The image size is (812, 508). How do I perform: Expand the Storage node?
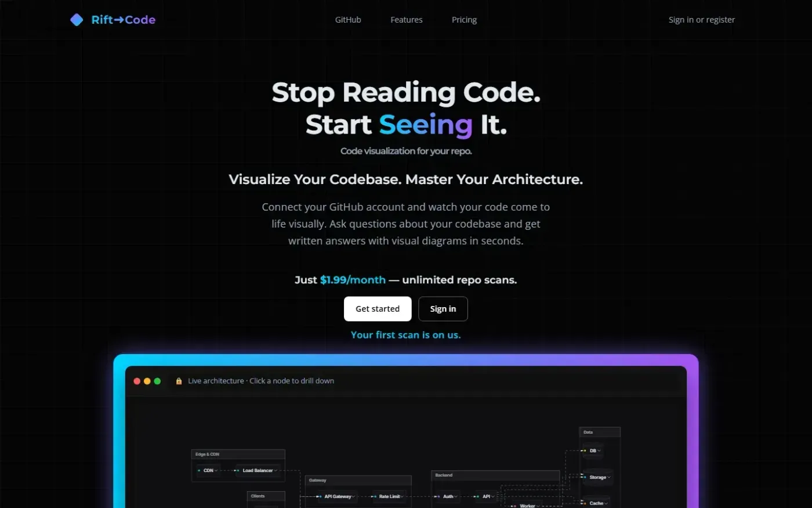point(598,477)
